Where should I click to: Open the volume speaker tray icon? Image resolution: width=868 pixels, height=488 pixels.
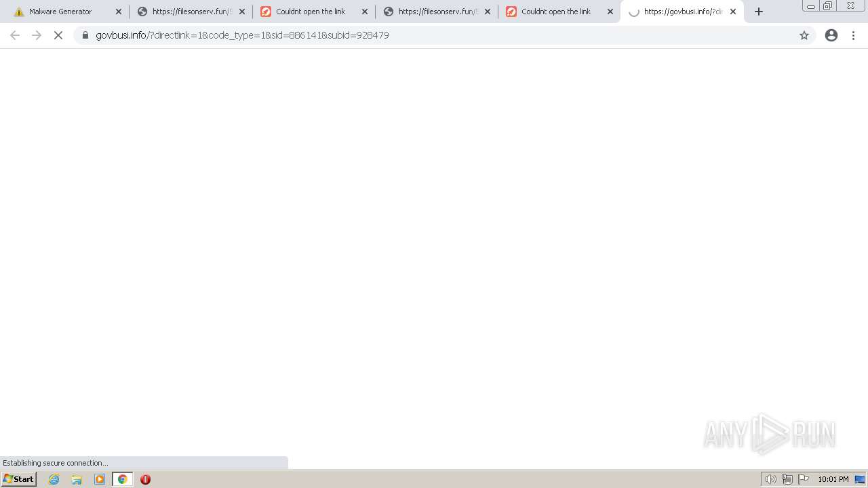(x=770, y=479)
